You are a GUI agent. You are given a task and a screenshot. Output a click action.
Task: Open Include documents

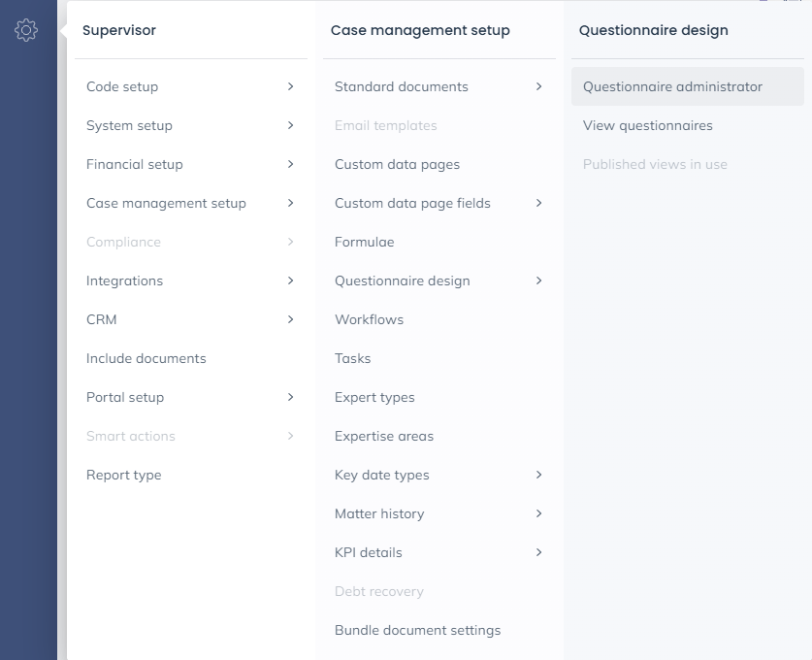pyautogui.click(x=146, y=358)
